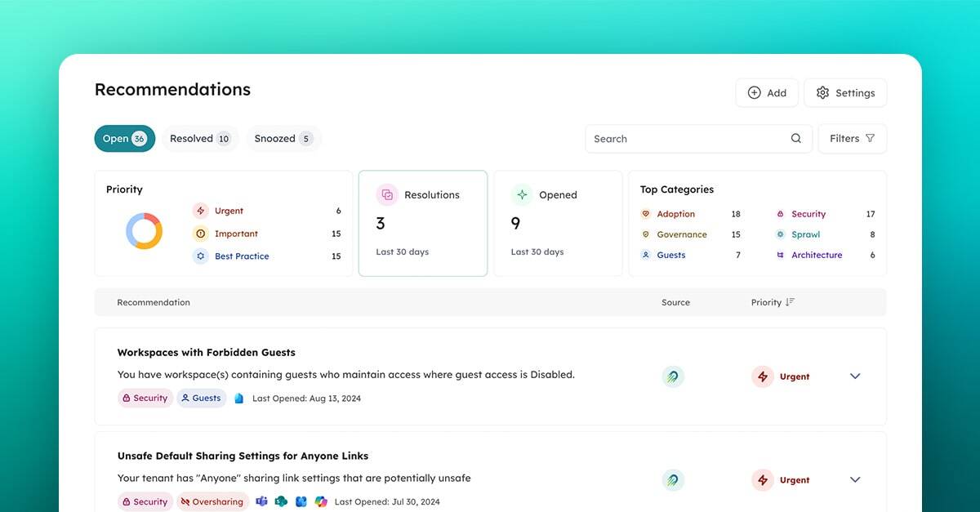Click the Opened count card
Viewport: 980px width, 512px height.
coord(558,223)
